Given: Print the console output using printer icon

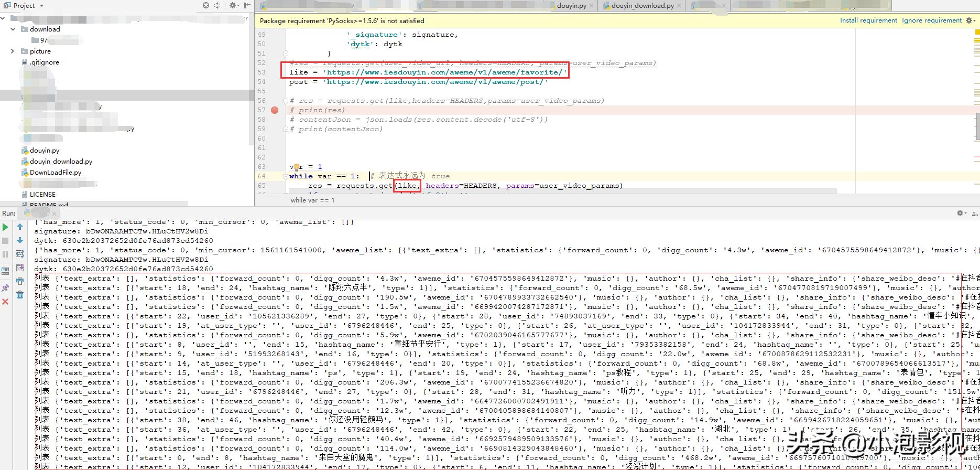Looking at the screenshot, I should (x=20, y=282).
